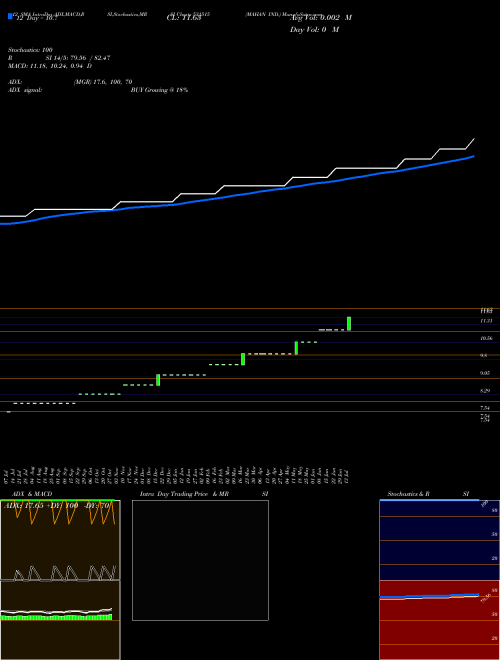Click the 8.29 price axis label
Viewport: 500px width, 660px height.
(x=485, y=391)
